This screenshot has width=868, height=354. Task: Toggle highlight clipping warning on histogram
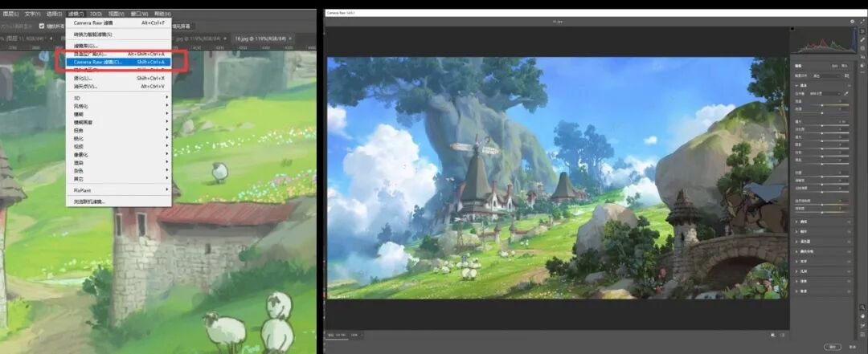[x=854, y=28]
